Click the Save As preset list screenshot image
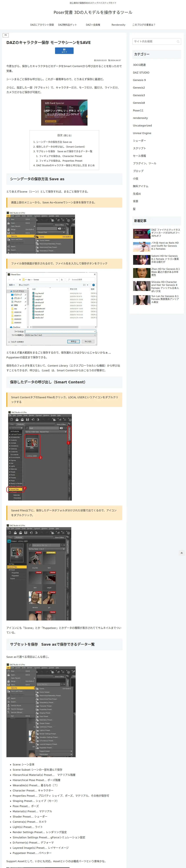186x868 pixels. coord(41,710)
